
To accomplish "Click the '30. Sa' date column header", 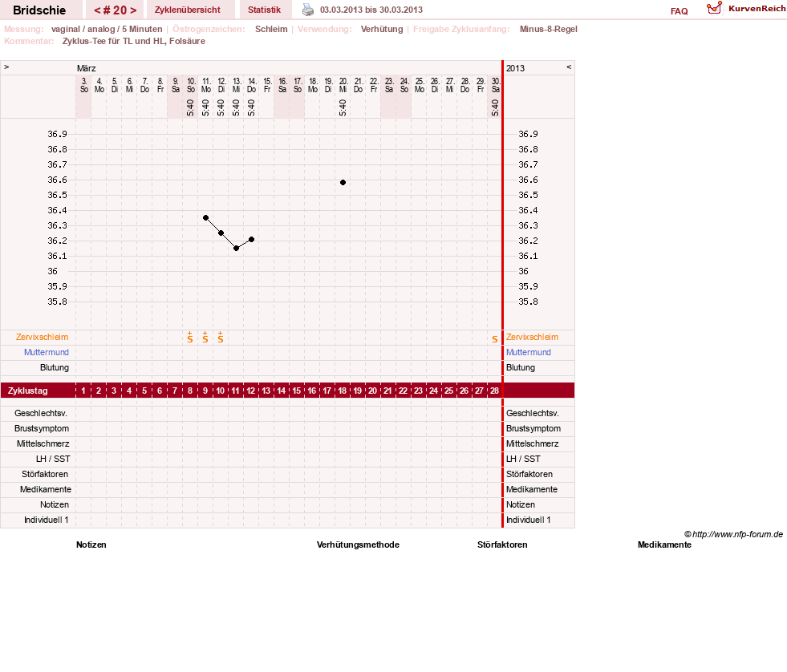I will [x=496, y=85].
